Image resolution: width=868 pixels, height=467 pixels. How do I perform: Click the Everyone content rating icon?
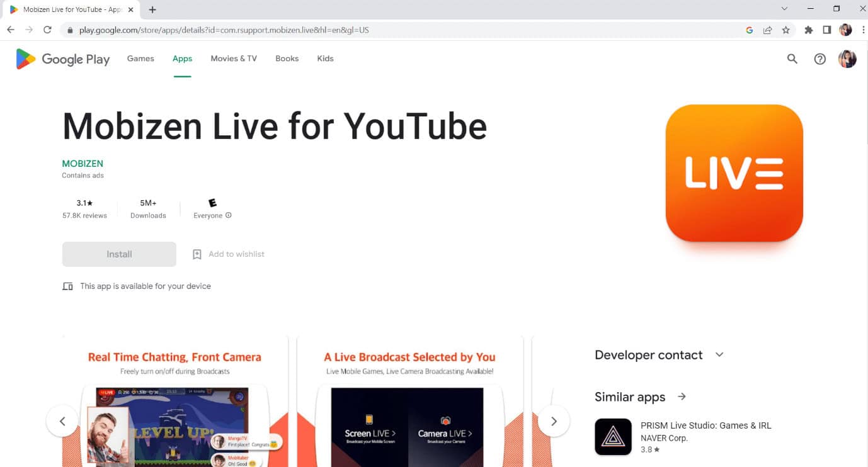click(x=212, y=203)
